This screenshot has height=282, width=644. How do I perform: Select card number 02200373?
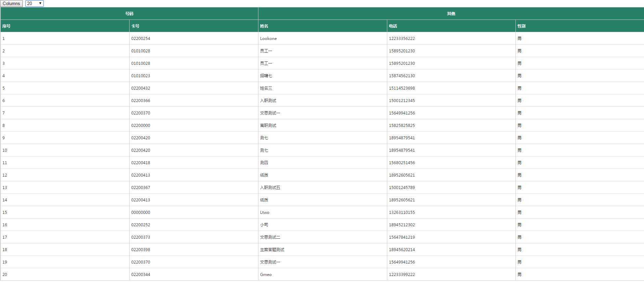(141, 237)
